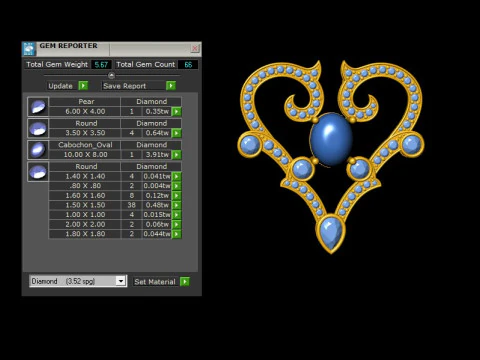The height and width of the screenshot is (360, 480).
Task: Click the 3.50 X 3.50 size cell
Action: click(x=85, y=133)
